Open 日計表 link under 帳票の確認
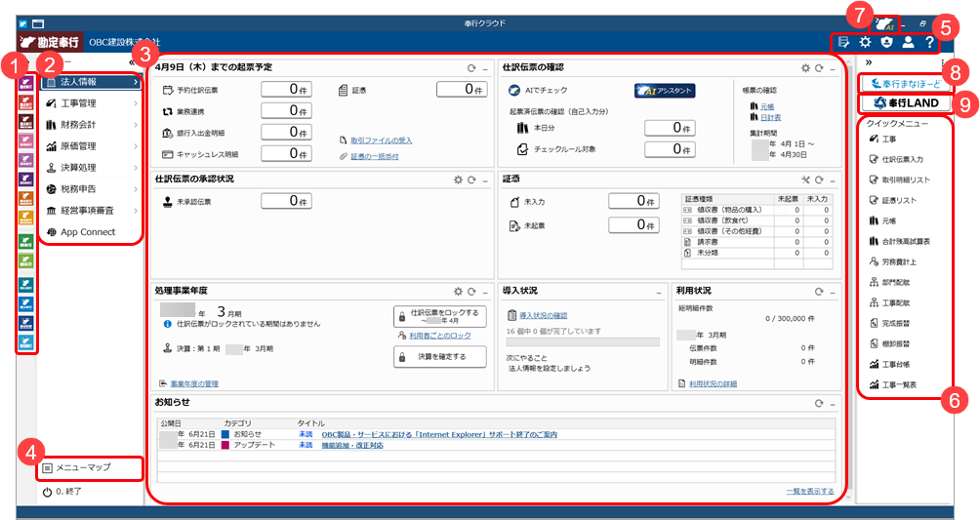 tap(770, 117)
